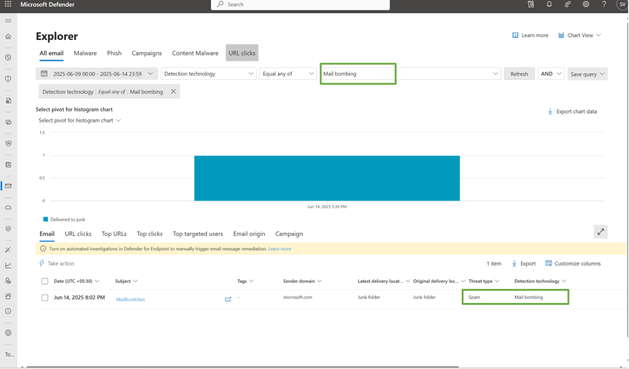Viewport: 629px width, 369px height.
Task: Switch to the URL clicks view tab
Action: coord(242,53)
